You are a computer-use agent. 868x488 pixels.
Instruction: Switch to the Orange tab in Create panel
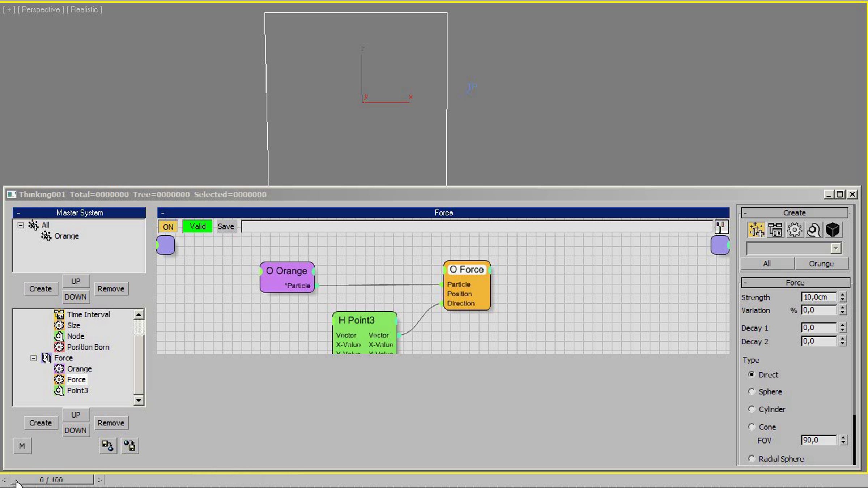821,264
